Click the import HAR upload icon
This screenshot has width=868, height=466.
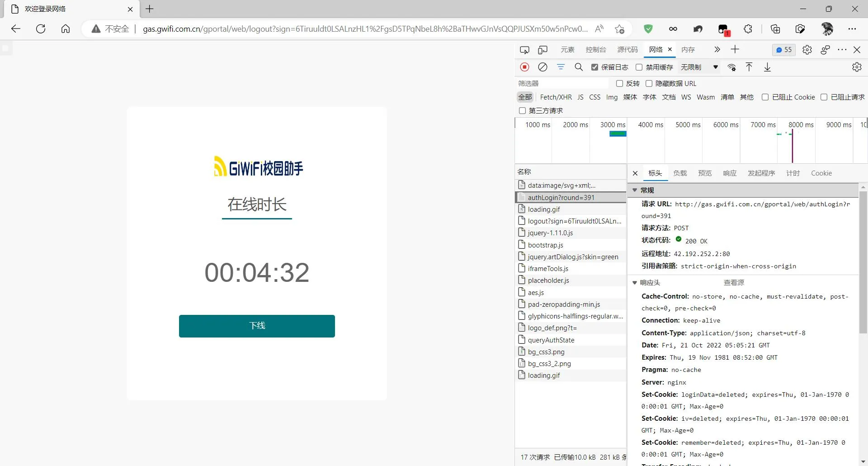[749, 67]
